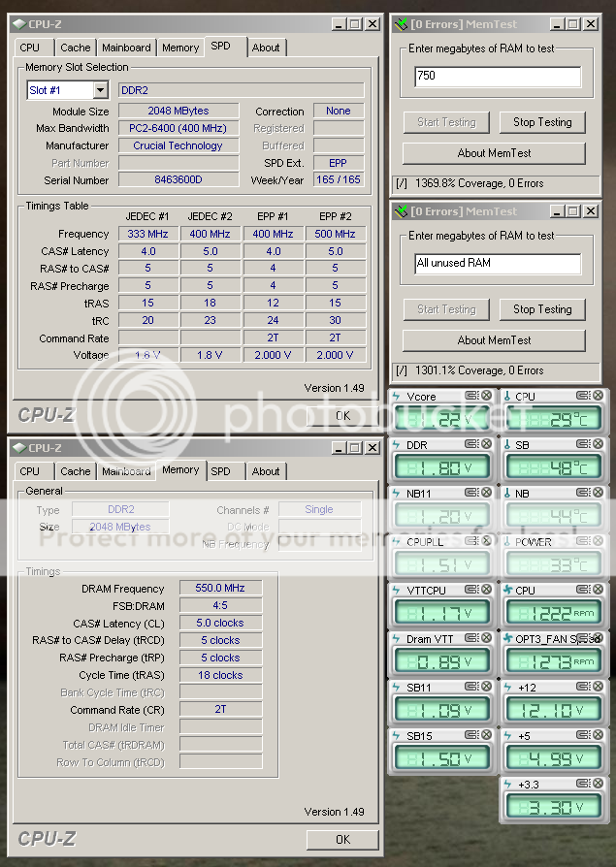Viewport: 616px width, 867px height.
Task: Close the Vcore voltage monitor widget
Action: point(486,396)
